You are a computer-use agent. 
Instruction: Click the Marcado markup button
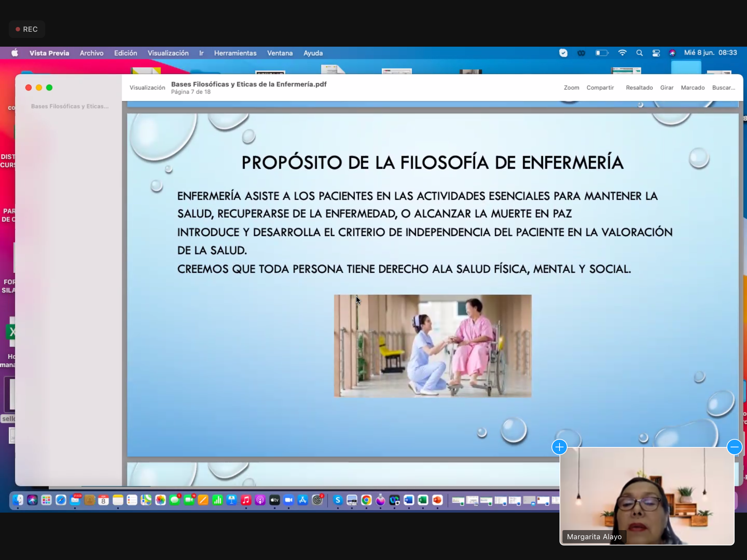click(x=693, y=87)
